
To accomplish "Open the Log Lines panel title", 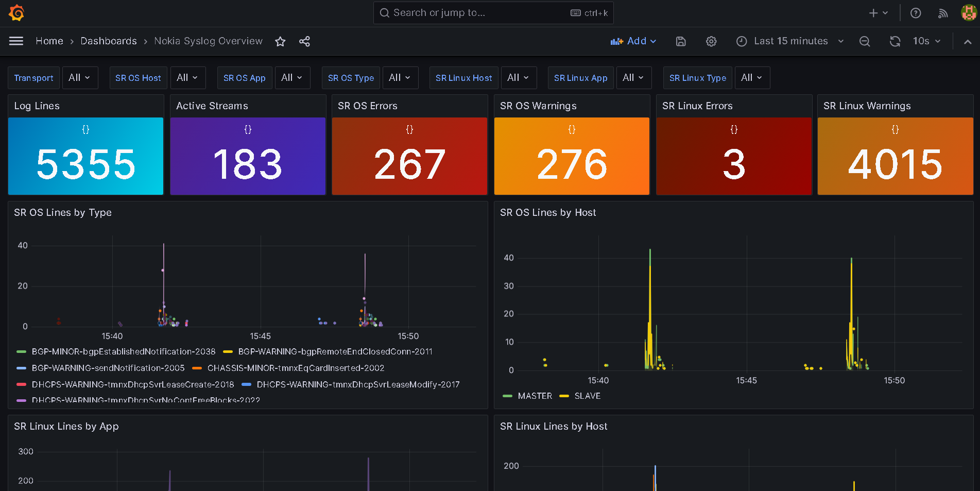I will click(37, 106).
